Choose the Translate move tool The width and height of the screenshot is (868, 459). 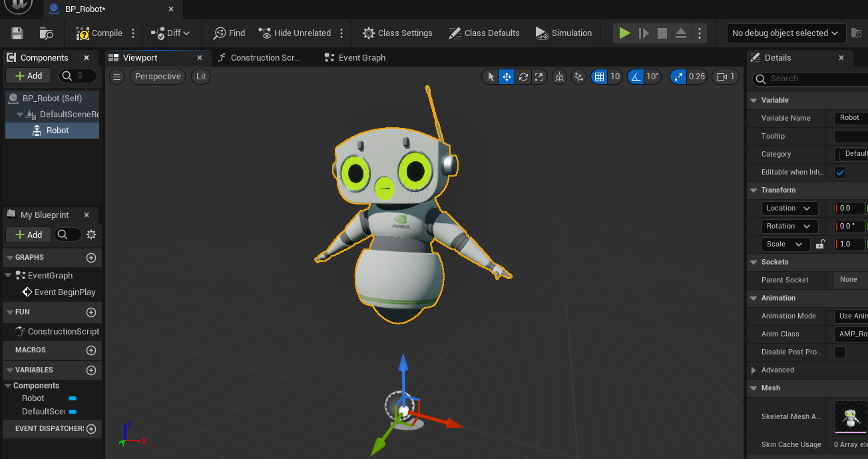pyautogui.click(x=507, y=77)
